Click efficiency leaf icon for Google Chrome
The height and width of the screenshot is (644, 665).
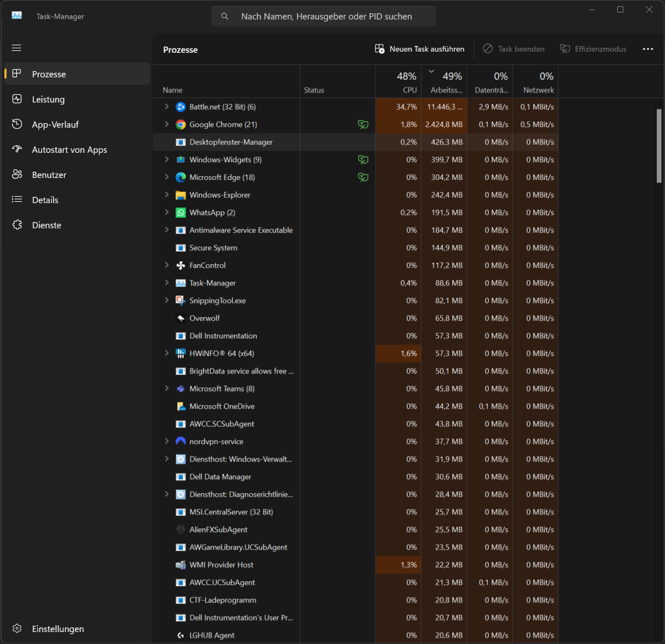[x=363, y=125]
